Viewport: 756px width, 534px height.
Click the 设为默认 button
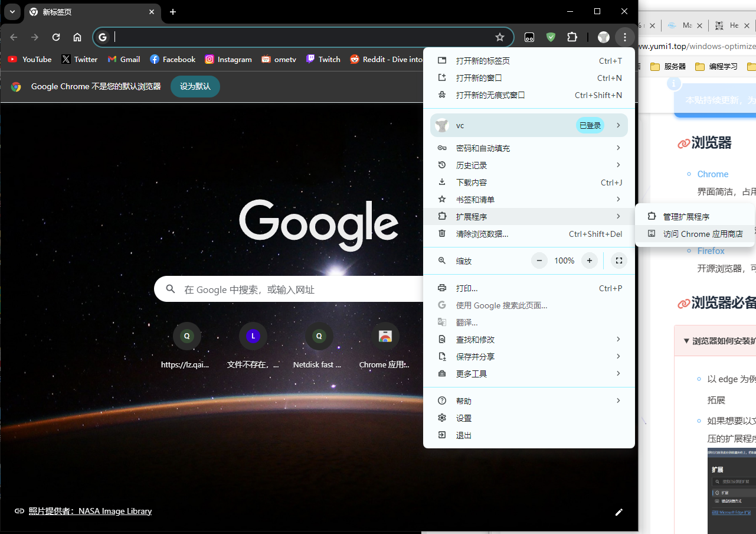[195, 86]
